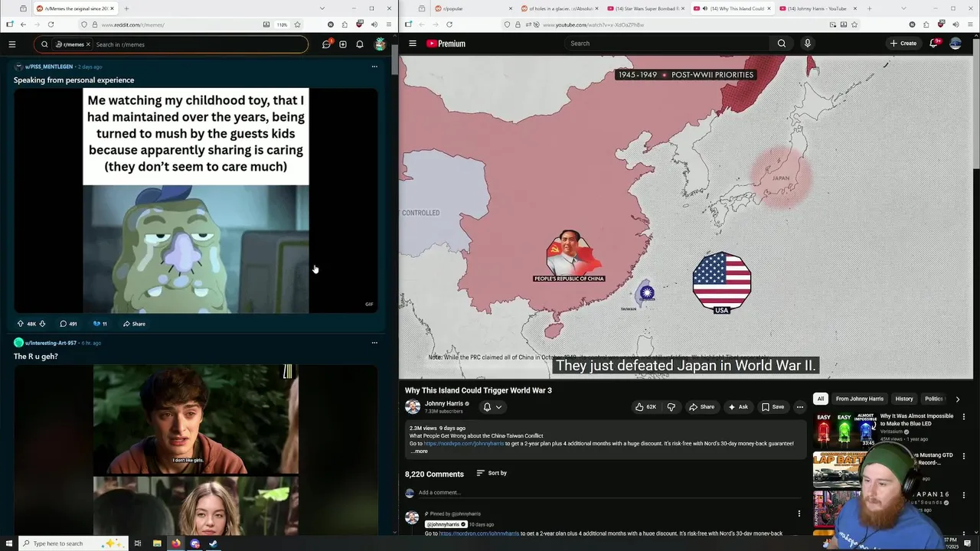This screenshot has width=980, height=551.
Task: List all tabs in Reddit window
Action: pyautogui.click(x=322, y=8)
